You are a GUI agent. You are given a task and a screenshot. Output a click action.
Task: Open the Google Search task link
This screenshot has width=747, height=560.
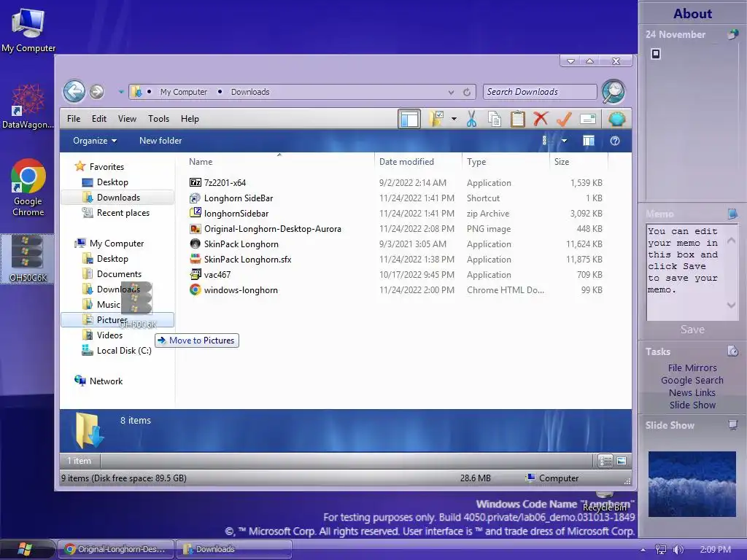[692, 380]
